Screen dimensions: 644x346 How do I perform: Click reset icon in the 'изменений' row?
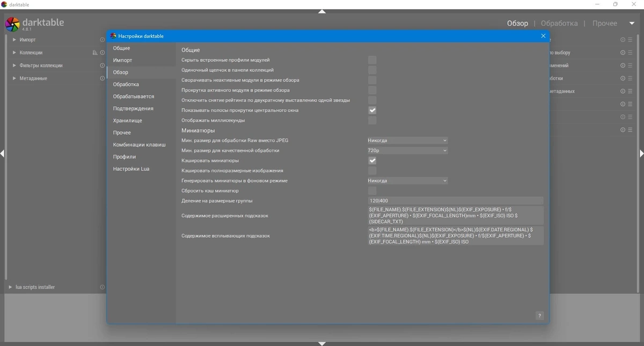(x=623, y=65)
